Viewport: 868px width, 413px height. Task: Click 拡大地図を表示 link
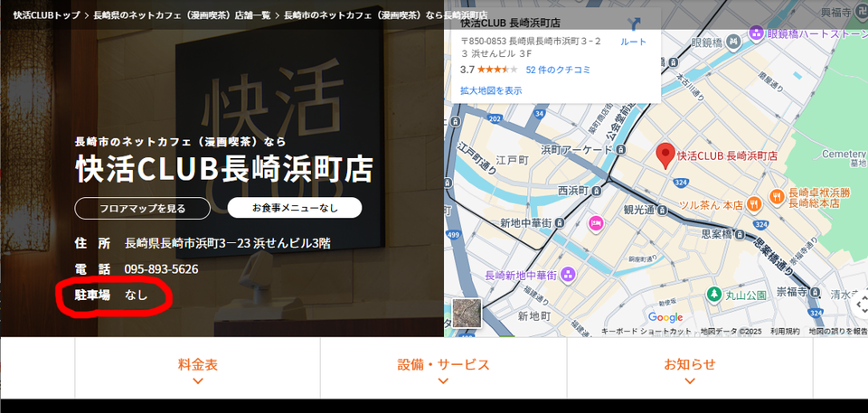click(491, 90)
